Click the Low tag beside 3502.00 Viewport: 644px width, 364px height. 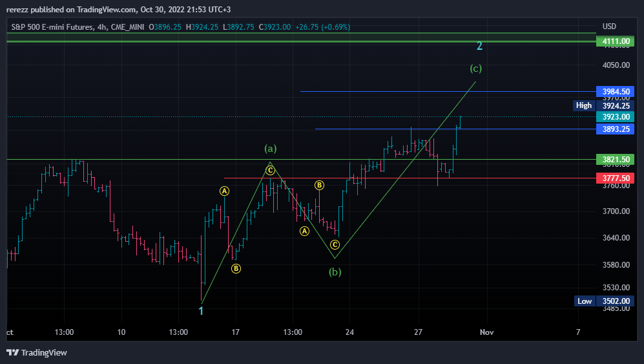(x=585, y=301)
